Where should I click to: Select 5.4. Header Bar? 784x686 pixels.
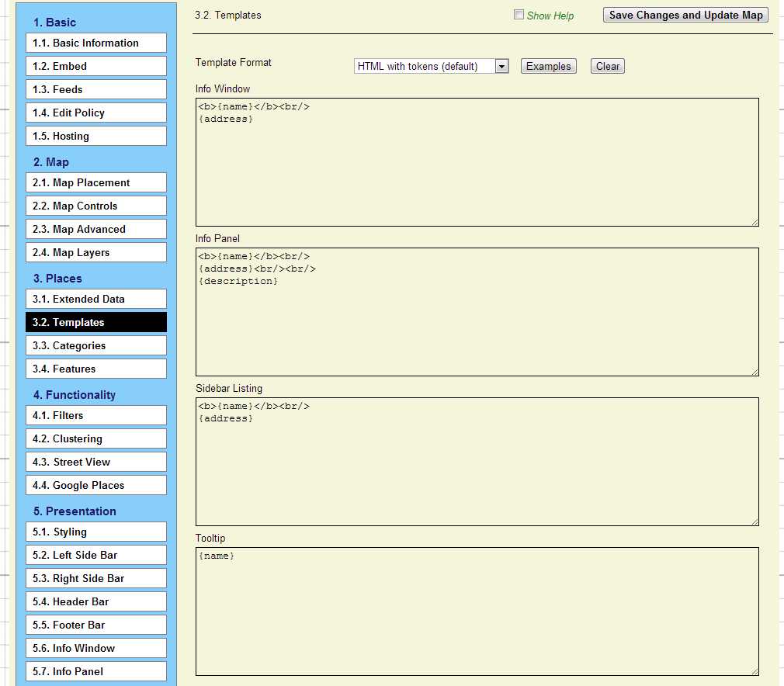[96, 601]
